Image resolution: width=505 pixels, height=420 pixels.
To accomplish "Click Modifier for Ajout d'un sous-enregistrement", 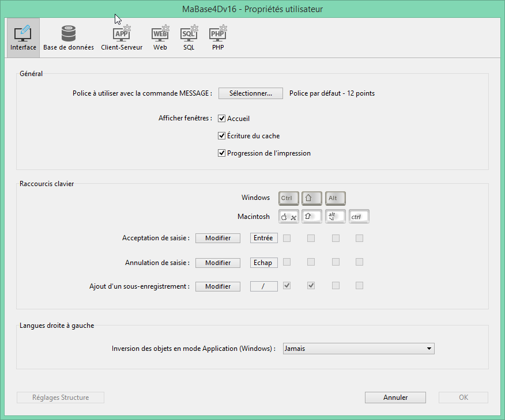I will [x=218, y=286].
